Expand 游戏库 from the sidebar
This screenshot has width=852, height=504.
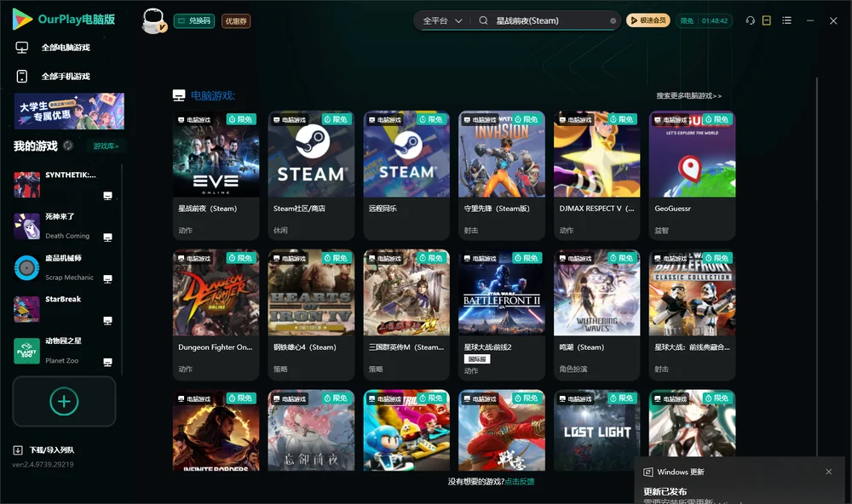click(106, 146)
